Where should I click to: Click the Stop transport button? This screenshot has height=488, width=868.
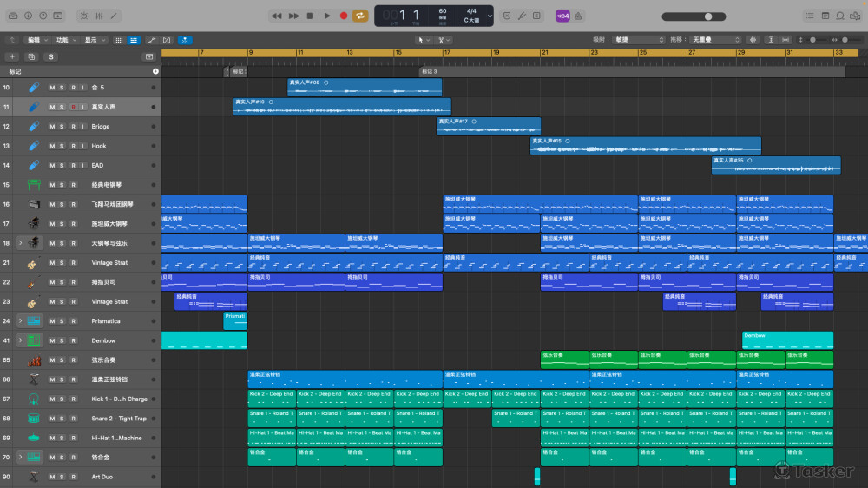click(311, 16)
